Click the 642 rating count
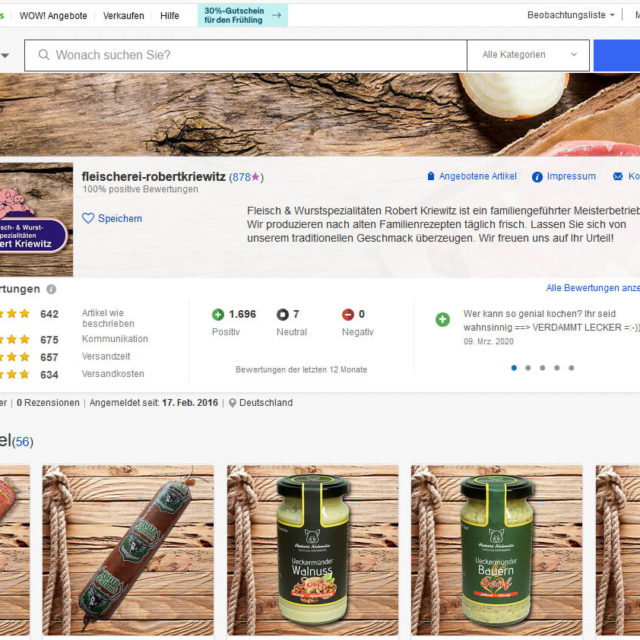The image size is (640, 640). (49, 314)
